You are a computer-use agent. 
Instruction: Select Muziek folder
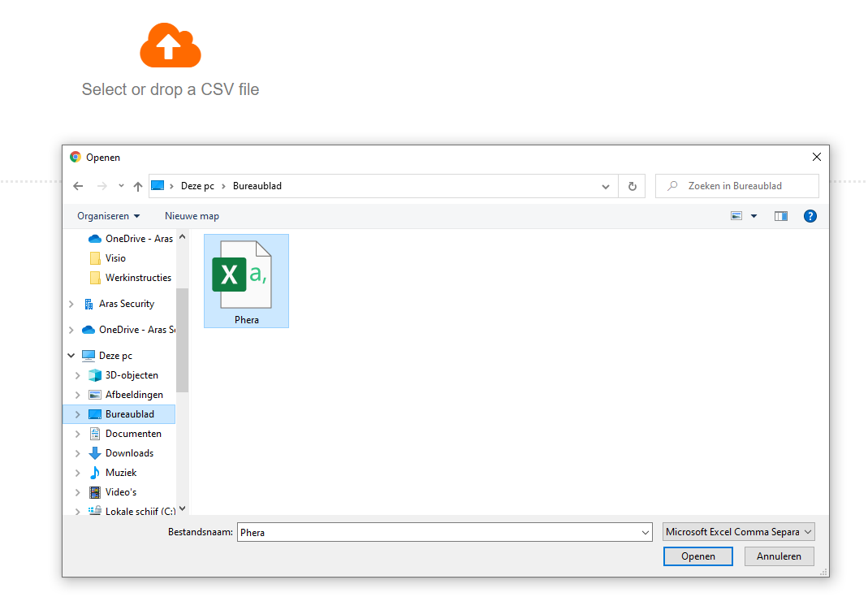pos(112,473)
